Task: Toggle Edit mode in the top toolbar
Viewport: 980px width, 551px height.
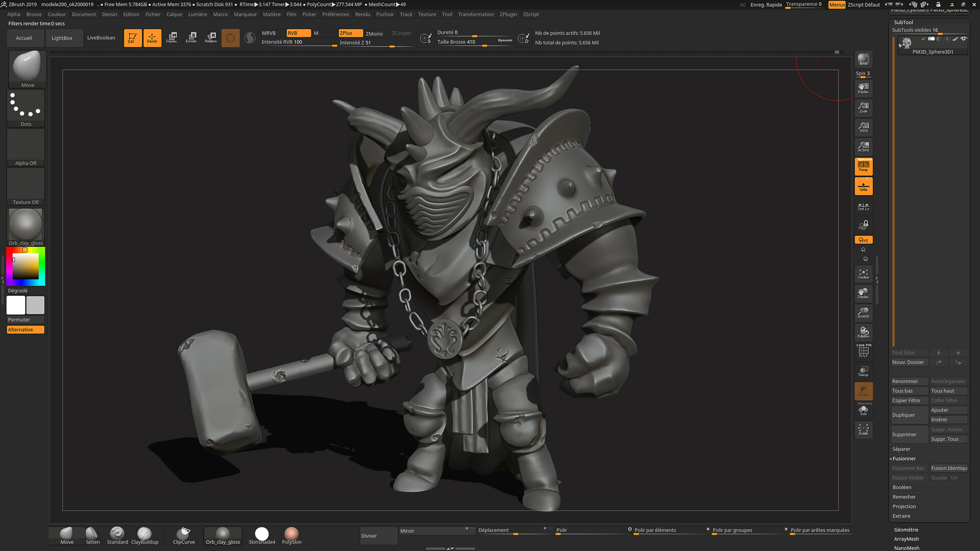Action: 132,37
